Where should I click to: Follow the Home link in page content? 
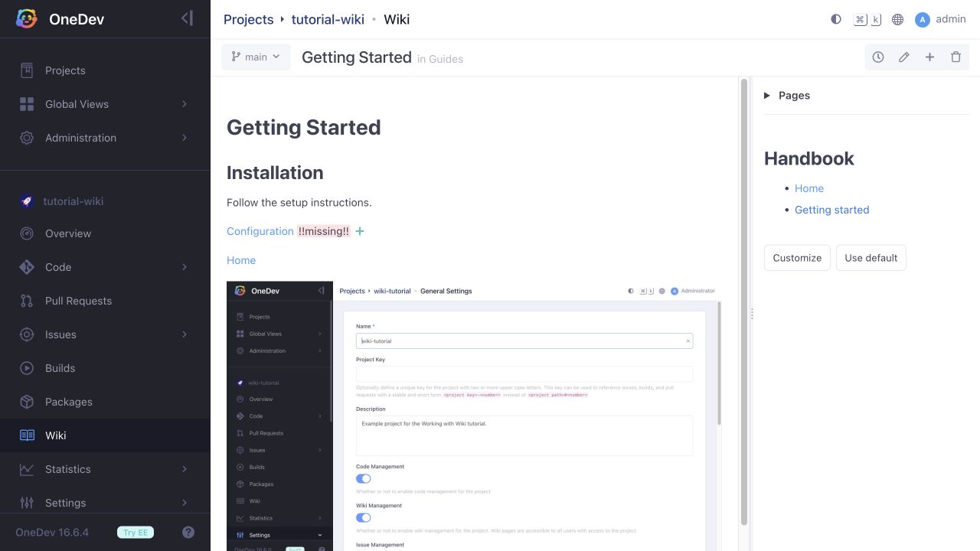(241, 260)
